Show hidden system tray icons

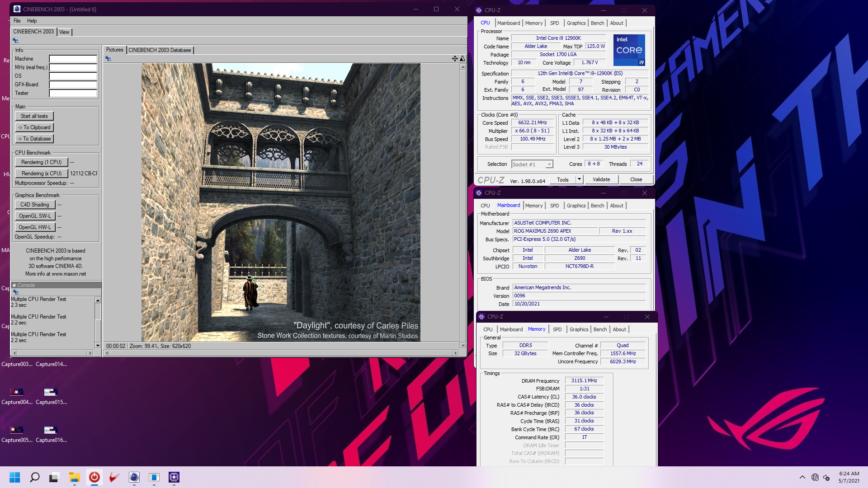tap(802, 477)
